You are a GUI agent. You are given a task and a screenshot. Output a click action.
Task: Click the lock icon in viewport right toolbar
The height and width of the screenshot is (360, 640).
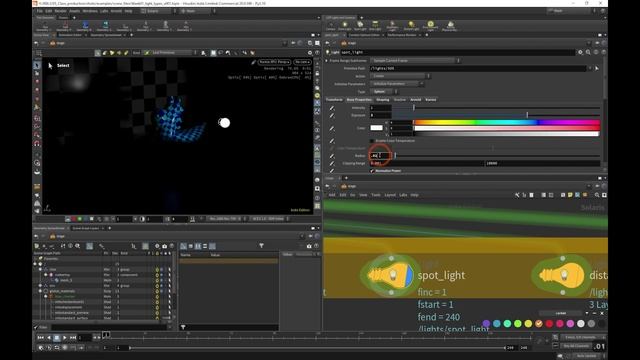click(317, 73)
